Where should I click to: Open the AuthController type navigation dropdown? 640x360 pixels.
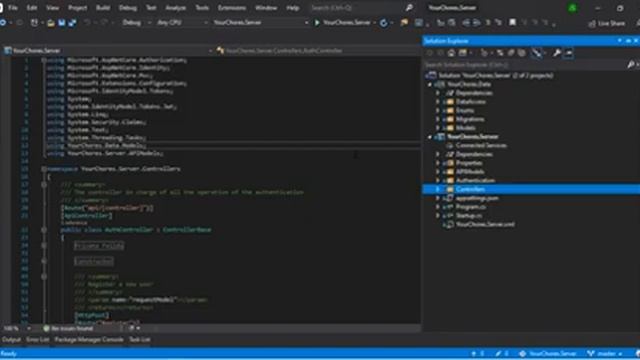[318, 51]
